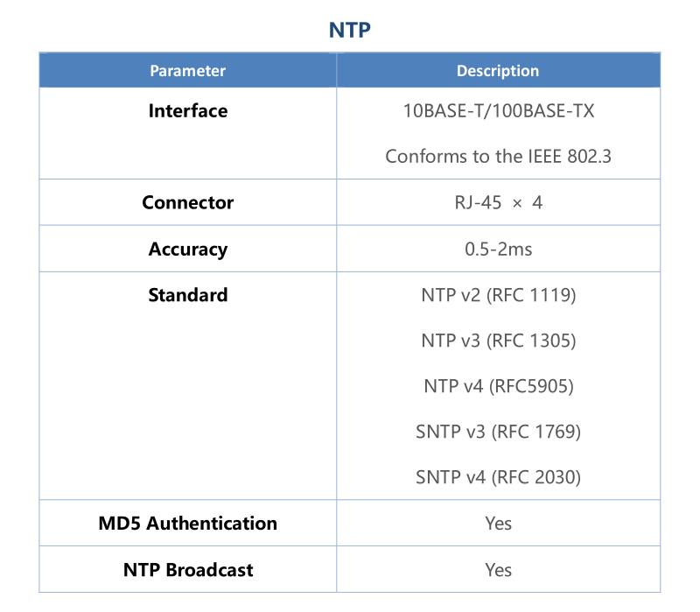Select the 0.5-2ms accuracy value
The height and width of the screenshot is (612, 700).
(x=498, y=250)
